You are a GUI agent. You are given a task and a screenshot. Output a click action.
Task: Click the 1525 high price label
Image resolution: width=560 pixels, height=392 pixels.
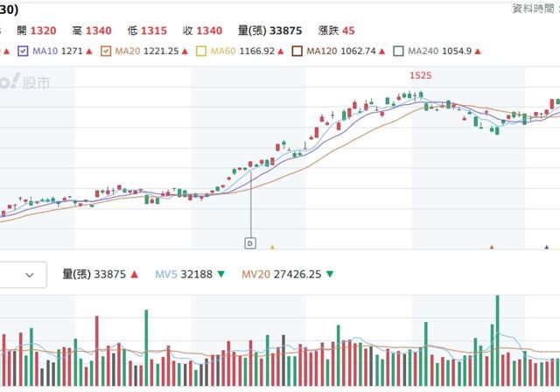tap(421, 76)
